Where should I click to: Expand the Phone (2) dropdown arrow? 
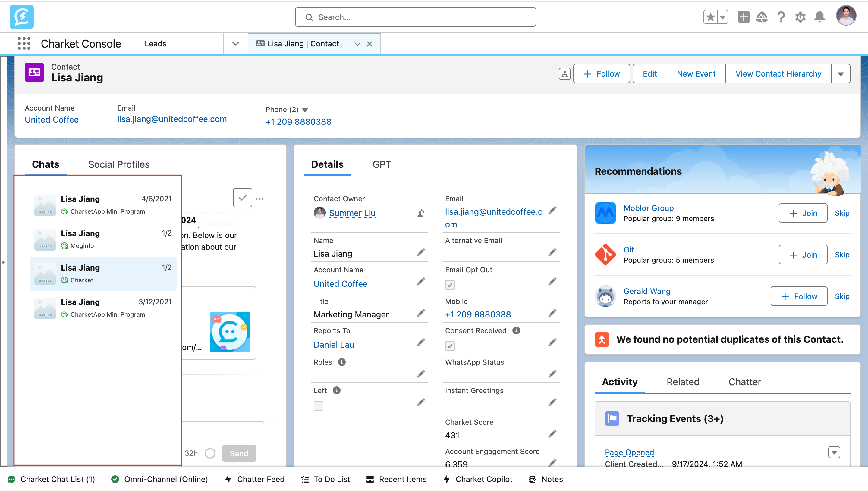coord(305,110)
